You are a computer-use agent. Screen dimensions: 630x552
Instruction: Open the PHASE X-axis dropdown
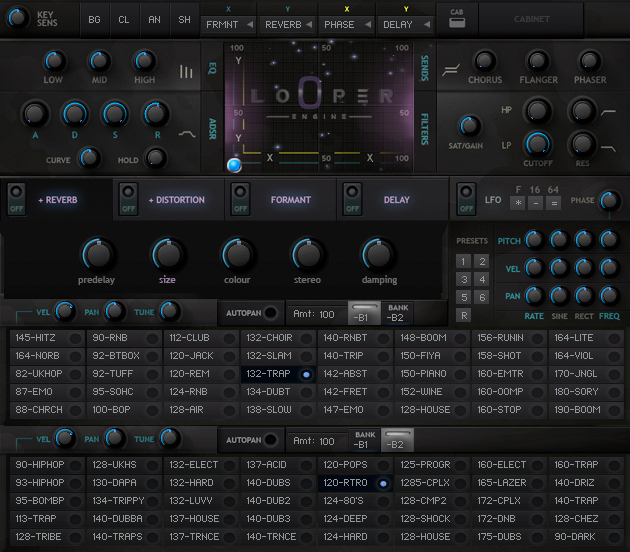coord(347,25)
